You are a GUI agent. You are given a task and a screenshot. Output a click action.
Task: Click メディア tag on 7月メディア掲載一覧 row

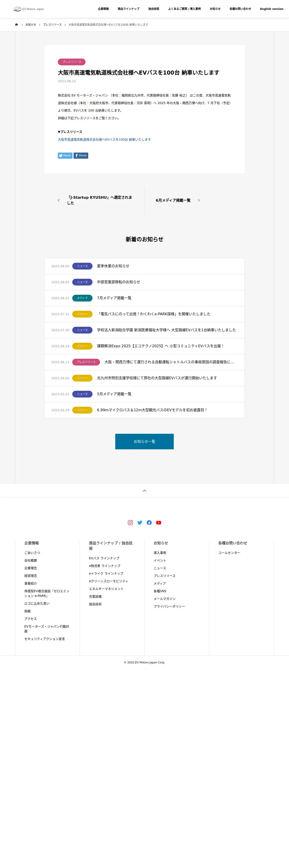click(x=82, y=298)
